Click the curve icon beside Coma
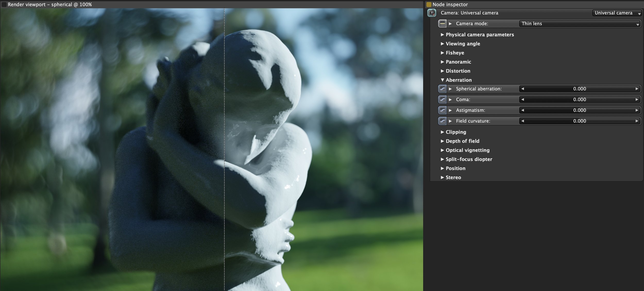644x291 pixels. [442, 99]
